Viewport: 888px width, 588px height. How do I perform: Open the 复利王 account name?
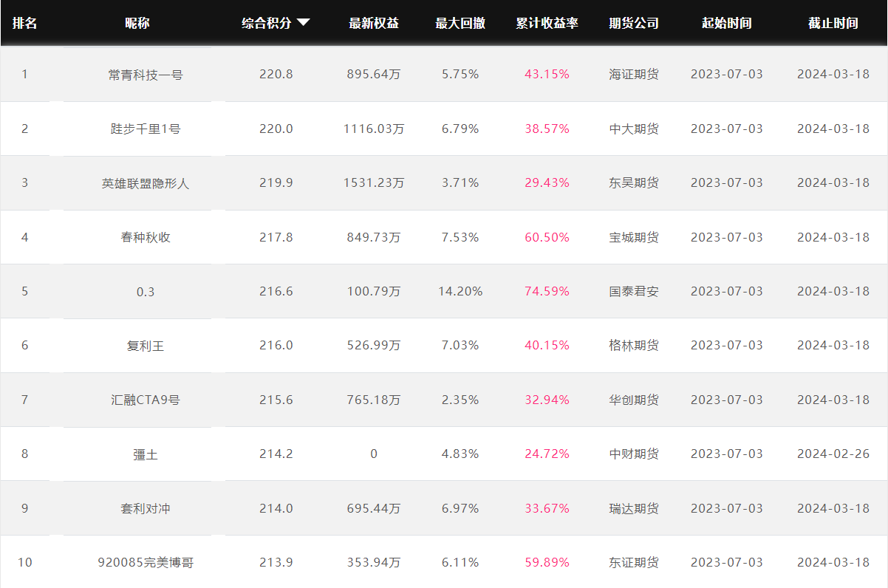146,345
